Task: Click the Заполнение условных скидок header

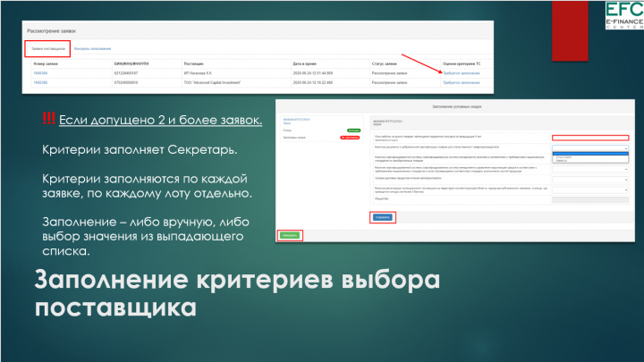Action: coord(457,106)
